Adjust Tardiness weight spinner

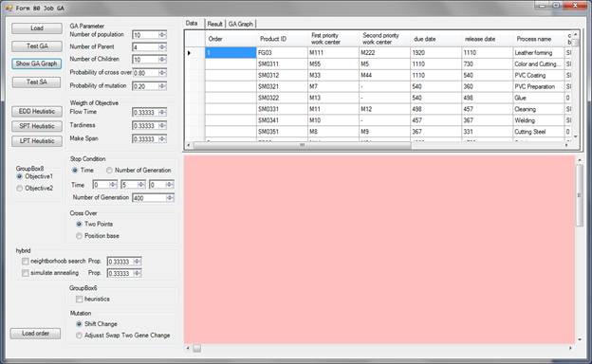point(162,126)
